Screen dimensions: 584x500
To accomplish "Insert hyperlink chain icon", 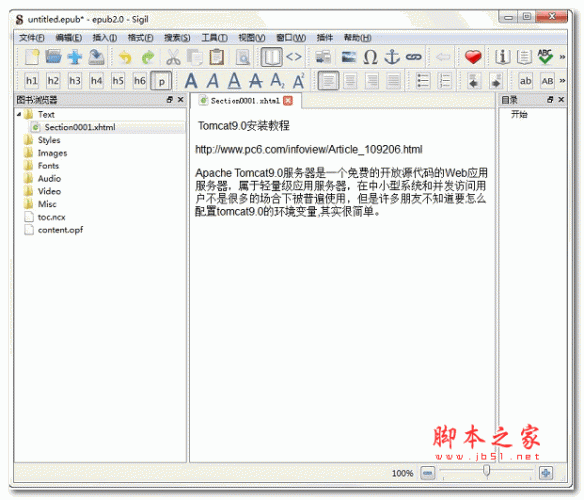I will [x=413, y=57].
